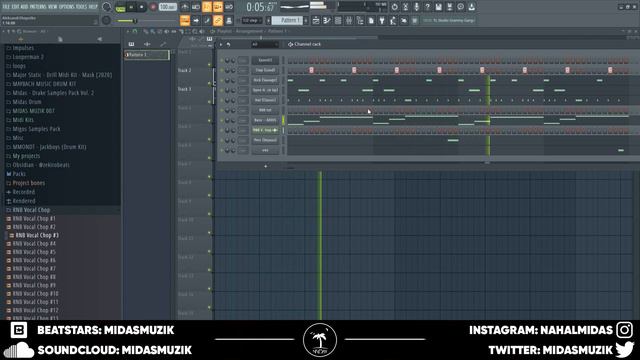640x360 pixels.
Task: Click the add channel plus button
Action: [266, 166]
